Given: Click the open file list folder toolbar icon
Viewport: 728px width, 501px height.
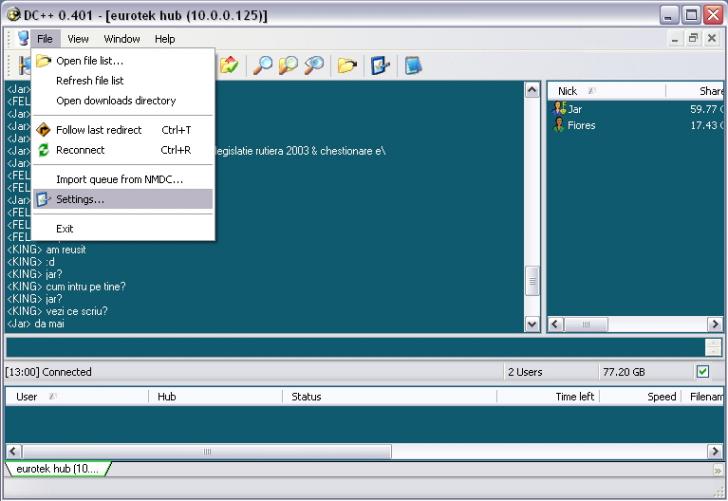Looking at the screenshot, I should (347, 66).
